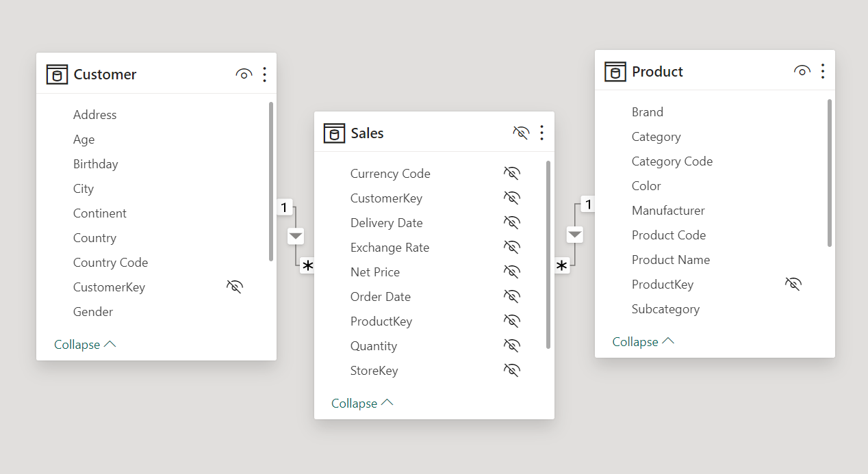Show the hidden Net Price field
The width and height of the screenshot is (868, 474).
(x=511, y=272)
